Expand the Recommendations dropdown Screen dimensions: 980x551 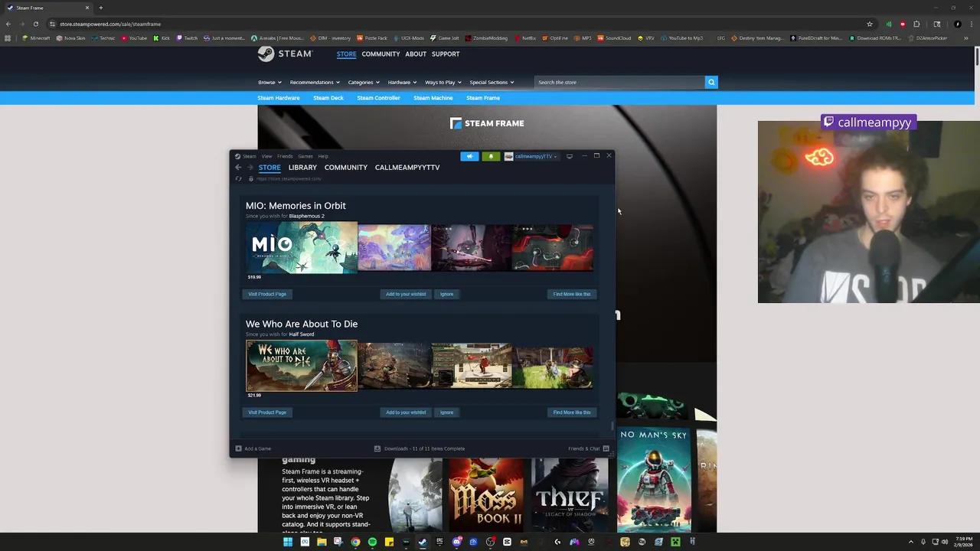(x=315, y=82)
